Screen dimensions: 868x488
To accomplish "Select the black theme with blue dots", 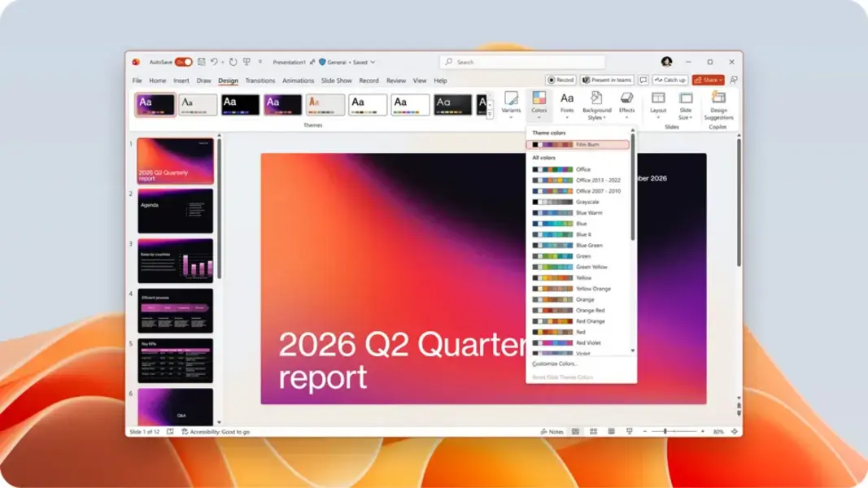I will 240,105.
